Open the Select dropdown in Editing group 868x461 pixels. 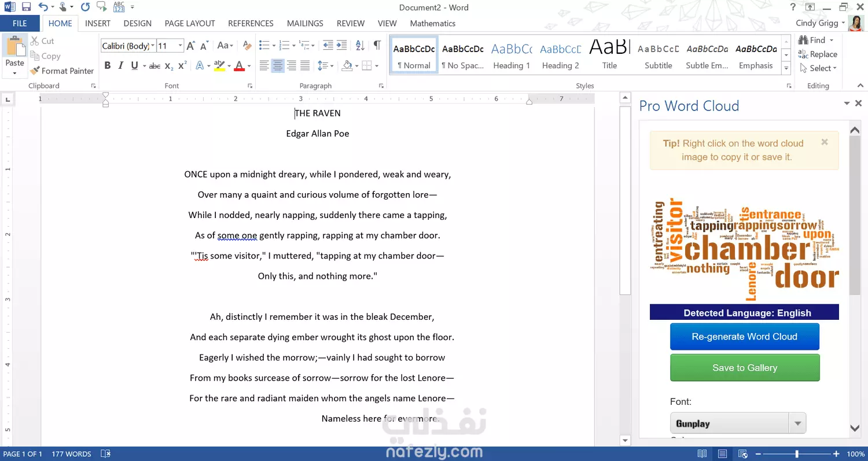pos(819,68)
